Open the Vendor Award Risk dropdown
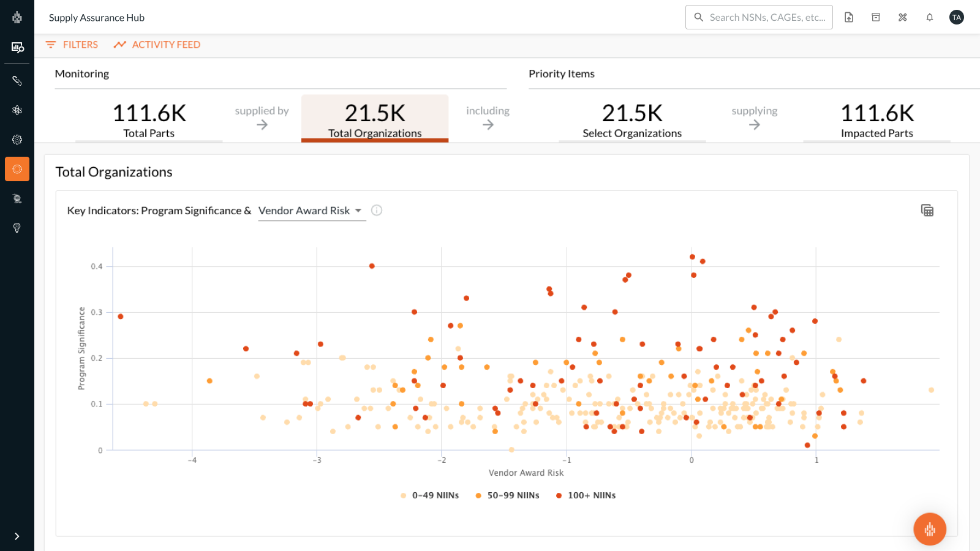The width and height of the screenshot is (980, 551). click(311, 211)
